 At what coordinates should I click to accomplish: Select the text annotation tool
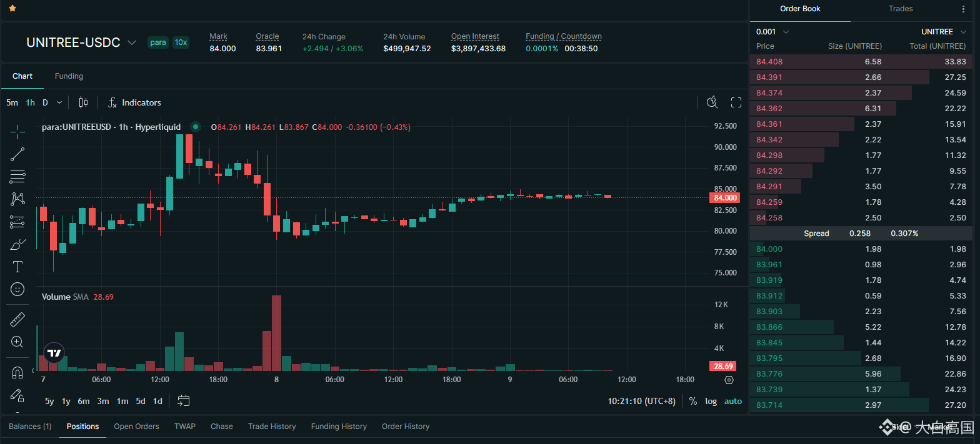click(17, 267)
